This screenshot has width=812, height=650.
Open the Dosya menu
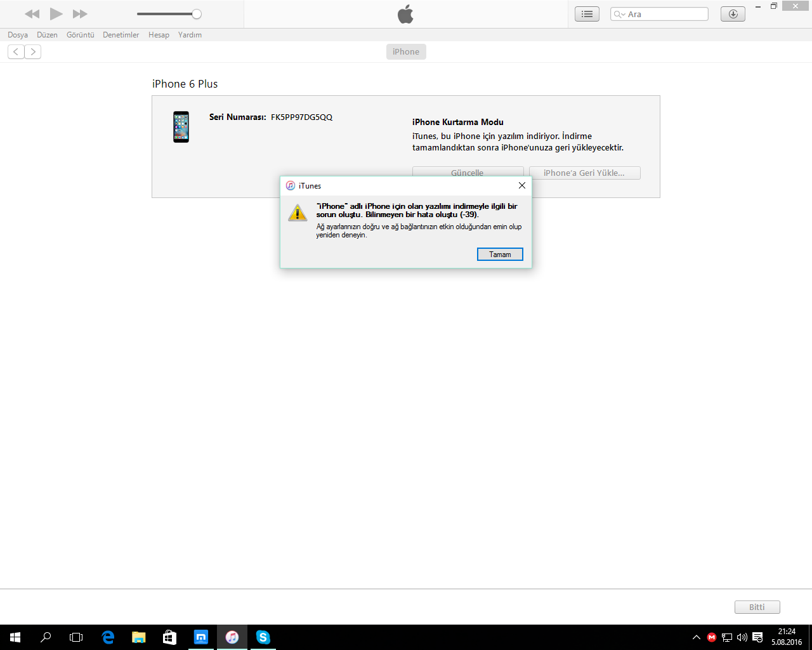[x=18, y=35]
